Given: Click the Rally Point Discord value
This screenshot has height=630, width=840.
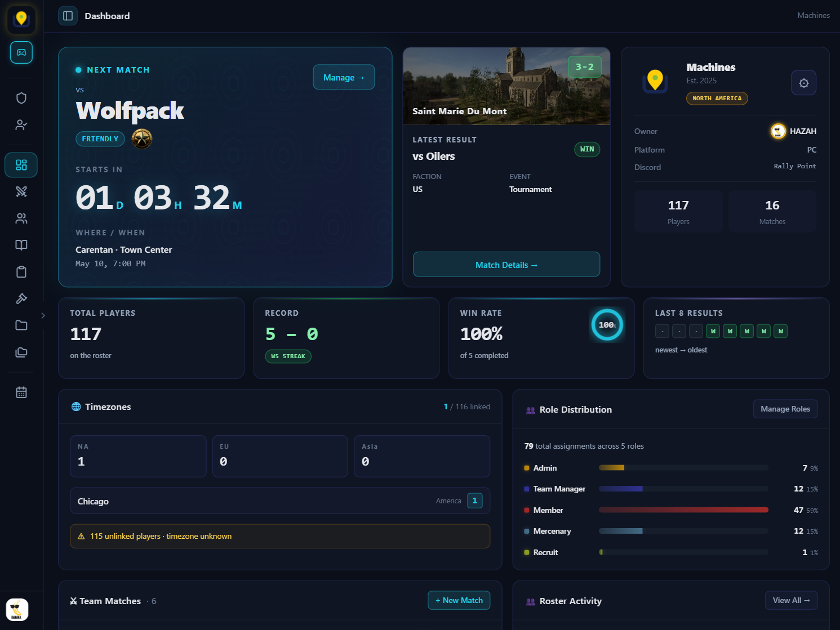Looking at the screenshot, I should tap(795, 167).
